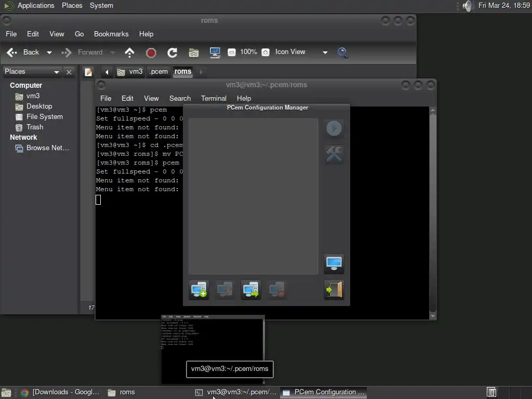532x399 pixels.
Task: Click the volume speaker tray icon
Action: 468,6
